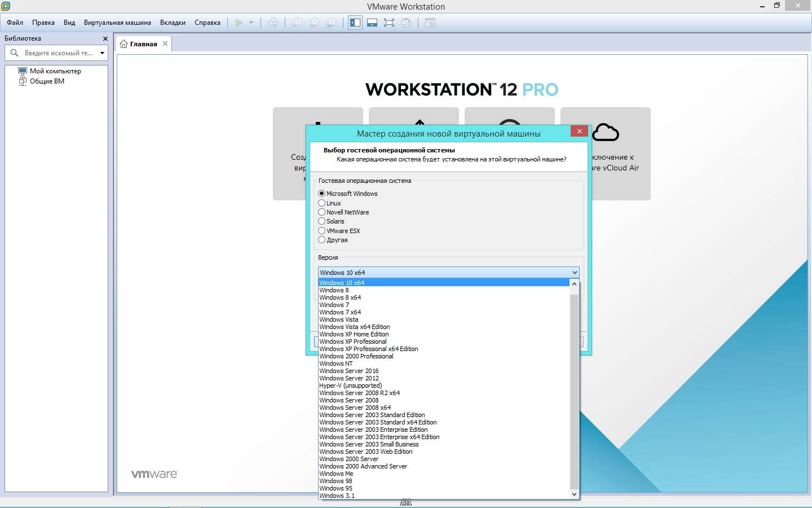Toggle the library sidebar view icon
This screenshot has height=508, width=812.
tap(355, 23)
